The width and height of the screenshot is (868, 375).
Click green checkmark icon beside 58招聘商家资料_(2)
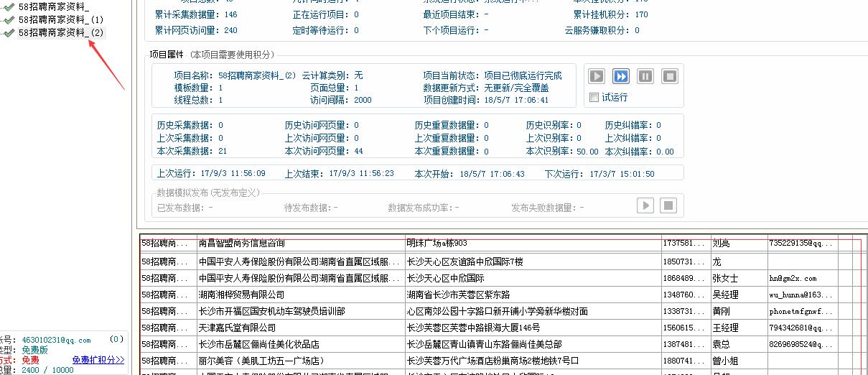tap(9, 32)
